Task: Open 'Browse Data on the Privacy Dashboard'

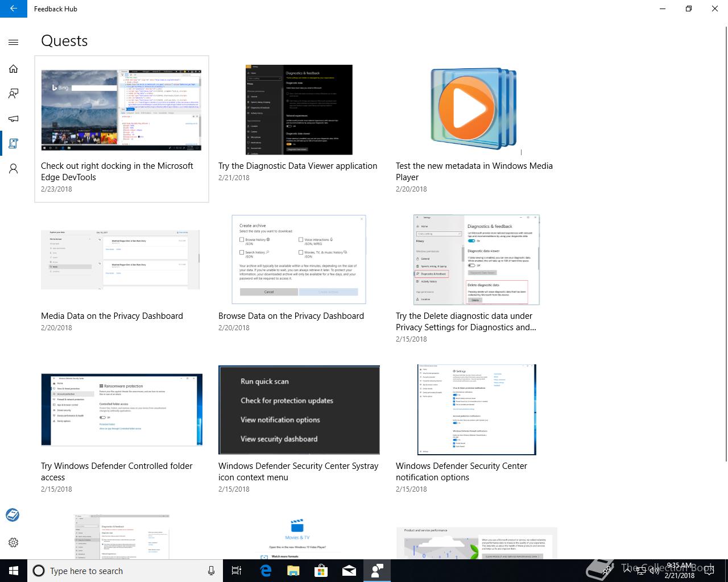Action: point(291,316)
